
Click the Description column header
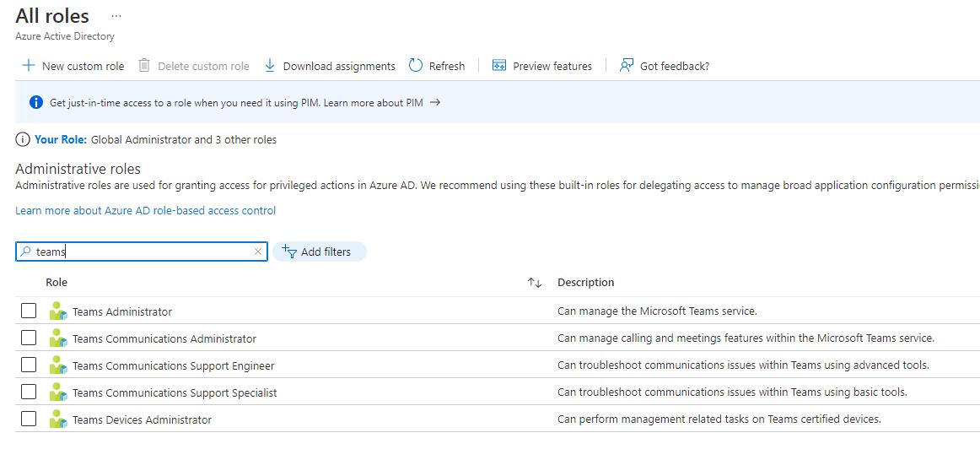point(585,282)
